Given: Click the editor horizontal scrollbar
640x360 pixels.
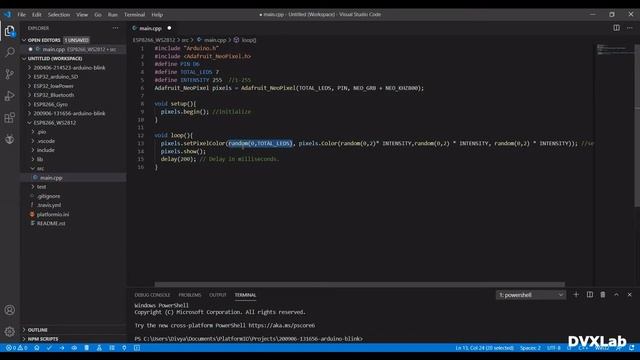Looking at the screenshot, I should tap(360, 284).
